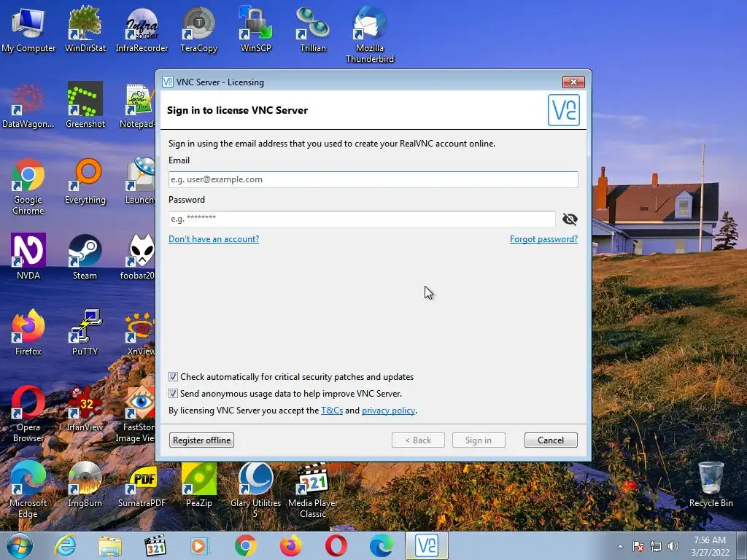This screenshot has height=560, width=747.
Task: Open Windows Media Player taskbar icon
Action: pyautogui.click(x=200, y=545)
